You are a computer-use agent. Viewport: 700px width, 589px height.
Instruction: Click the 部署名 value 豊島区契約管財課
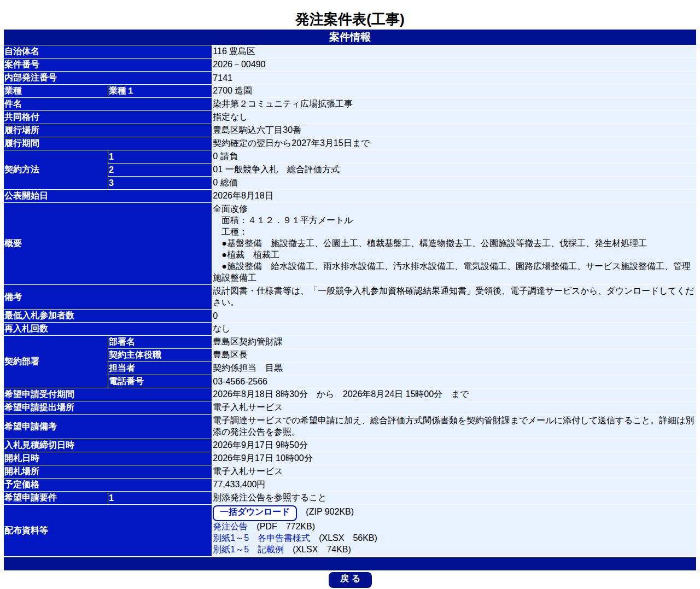coord(248,342)
